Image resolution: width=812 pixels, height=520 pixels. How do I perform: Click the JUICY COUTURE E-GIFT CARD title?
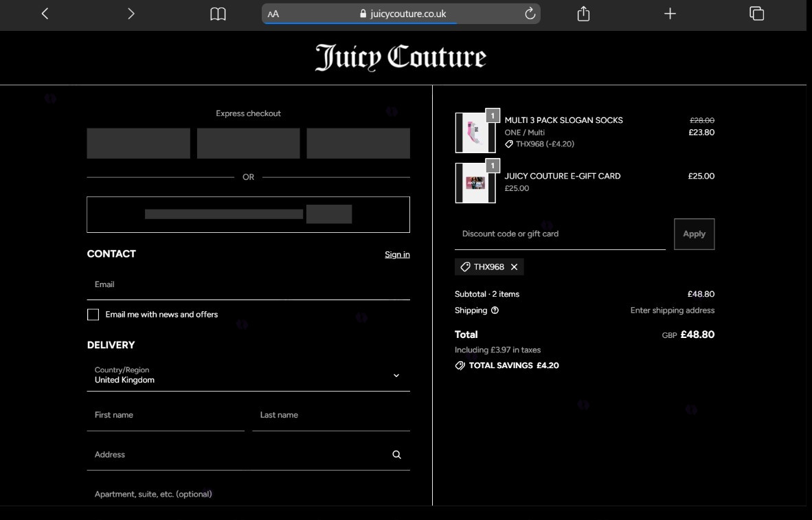click(x=563, y=176)
